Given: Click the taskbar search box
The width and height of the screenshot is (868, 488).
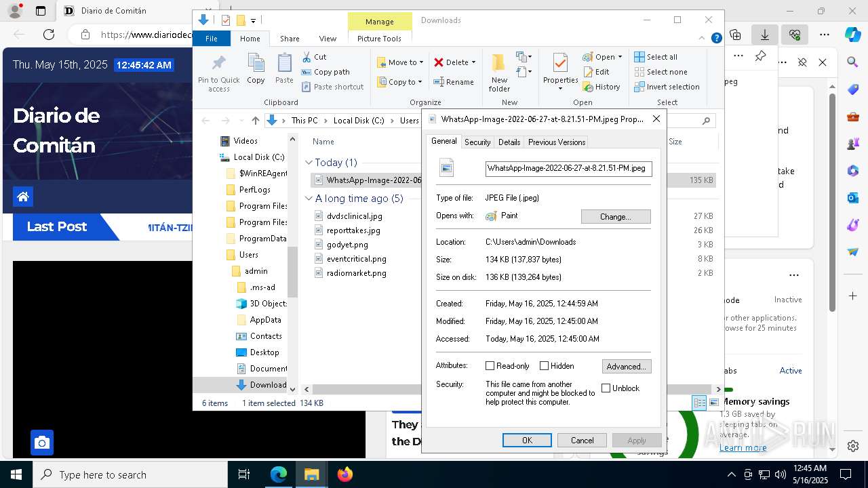Looking at the screenshot, I should [130, 474].
